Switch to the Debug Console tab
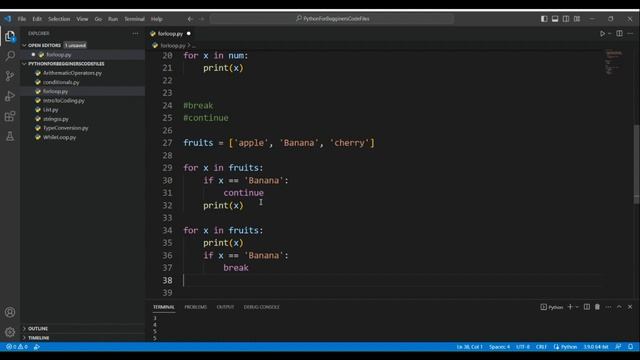The height and width of the screenshot is (360, 640). click(x=262, y=307)
